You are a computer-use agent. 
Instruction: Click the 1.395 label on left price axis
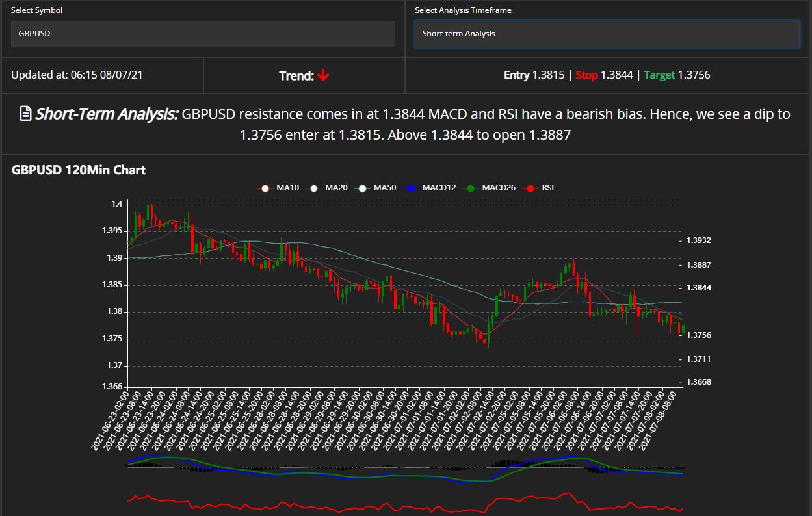[112, 231]
